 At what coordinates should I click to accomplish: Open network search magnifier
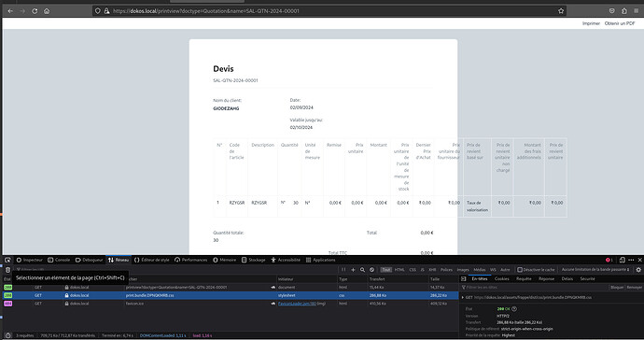coord(362,270)
